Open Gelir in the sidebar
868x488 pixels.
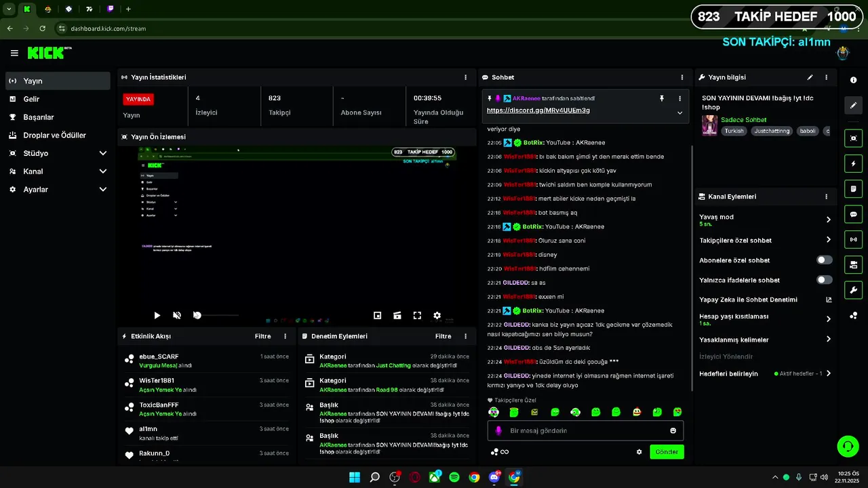58,99
